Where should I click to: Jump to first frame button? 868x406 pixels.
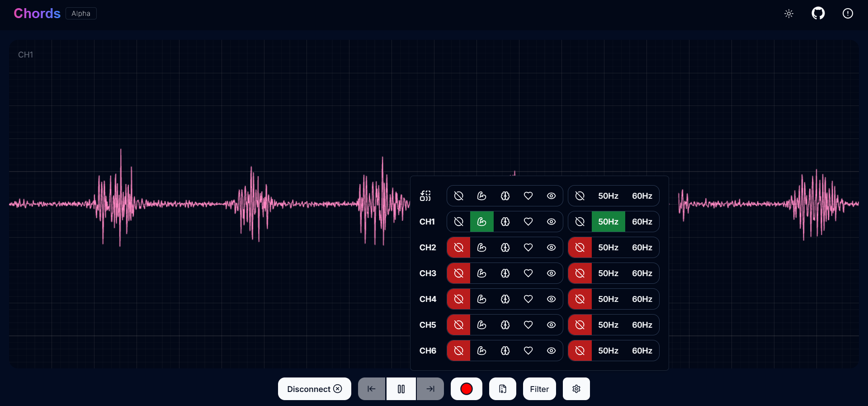coord(372,389)
